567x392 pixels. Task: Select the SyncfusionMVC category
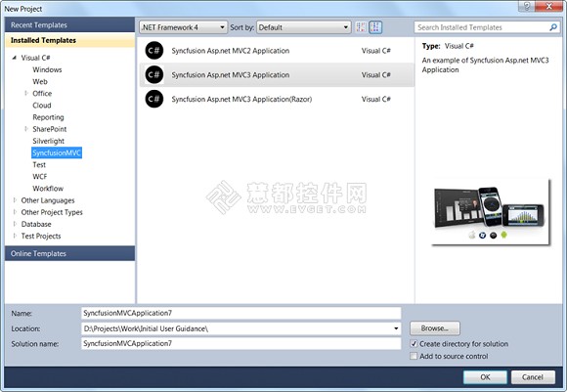(x=57, y=152)
